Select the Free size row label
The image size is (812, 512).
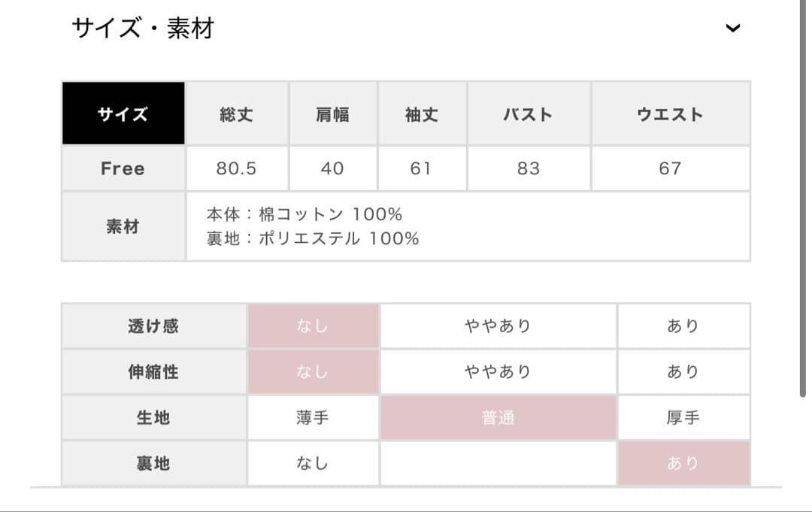tap(123, 168)
